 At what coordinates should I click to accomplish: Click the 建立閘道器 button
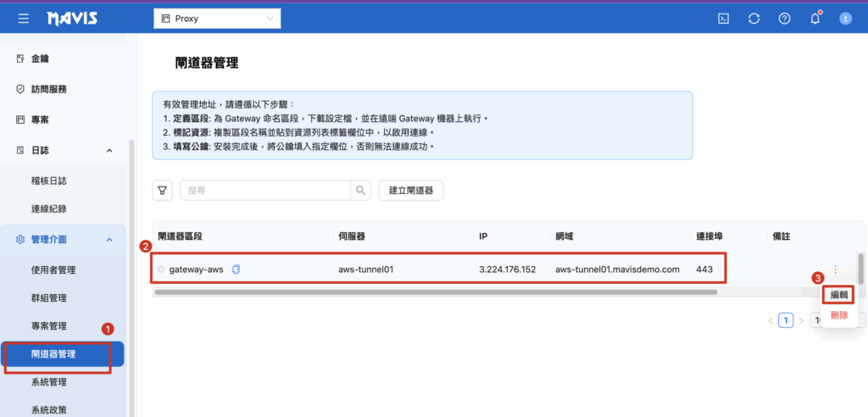(x=411, y=191)
